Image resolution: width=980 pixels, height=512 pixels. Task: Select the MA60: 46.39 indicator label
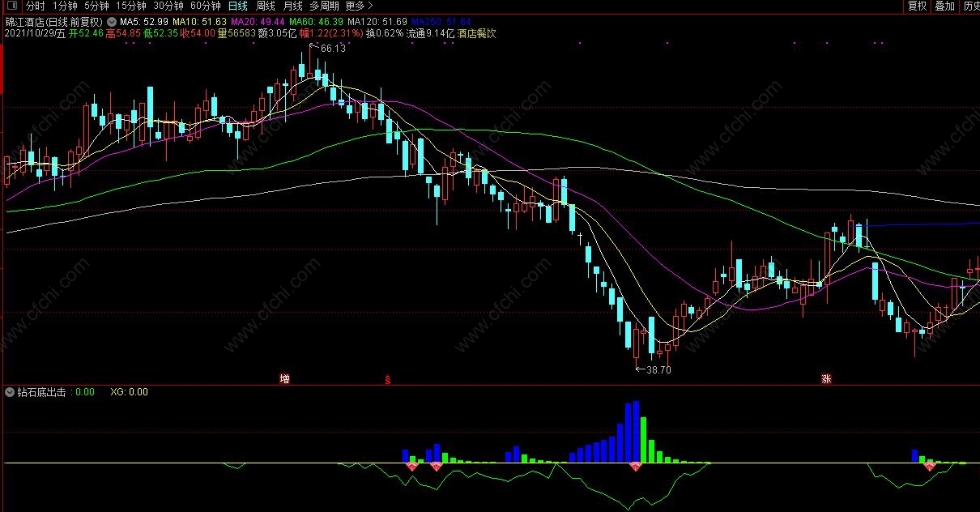[x=316, y=21]
